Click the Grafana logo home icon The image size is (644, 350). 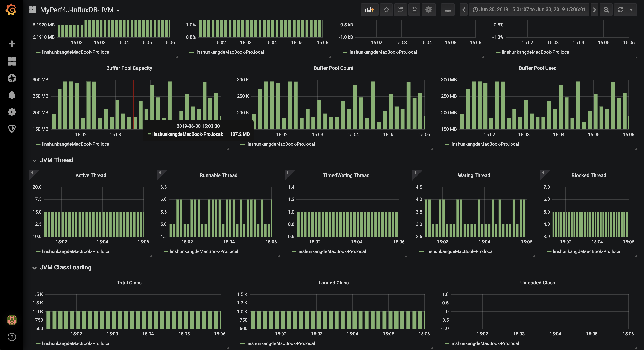pyautogui.click(x=11, y=10)
